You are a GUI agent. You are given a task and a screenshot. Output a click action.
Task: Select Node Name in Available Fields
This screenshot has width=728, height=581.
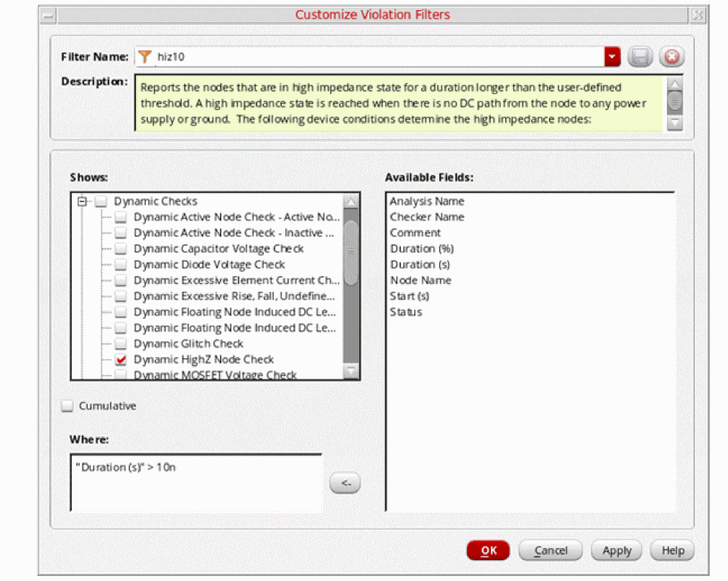420,280
